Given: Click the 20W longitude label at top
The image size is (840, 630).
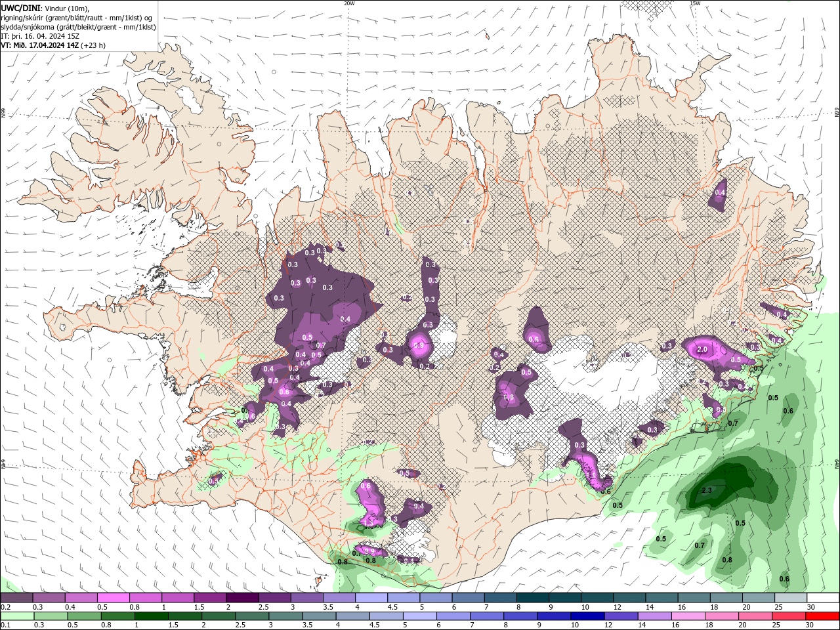Looking at the screenshot, I should [x=349, y=3].
